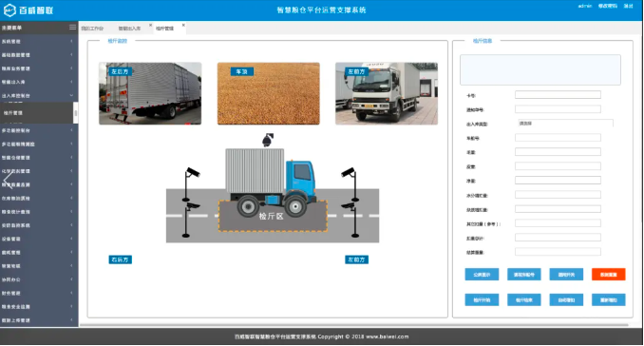Click the 退出 logout link
The image size is (644, 346).
point(629,6)
